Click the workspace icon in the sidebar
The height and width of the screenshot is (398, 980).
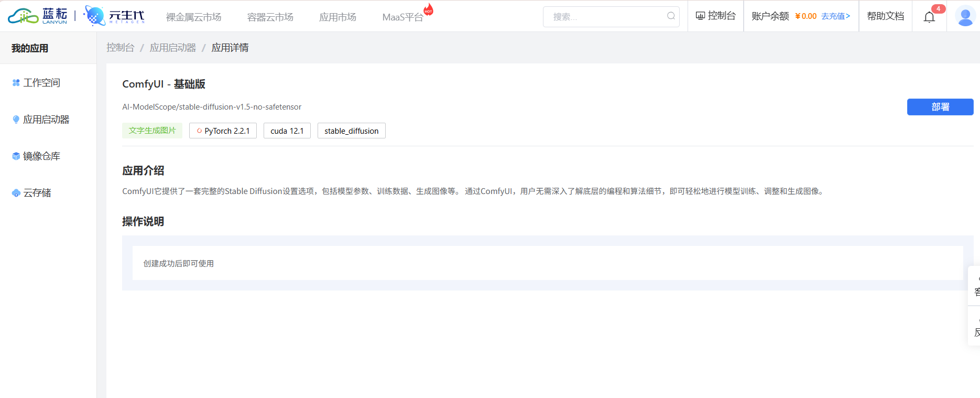(16, 83)
